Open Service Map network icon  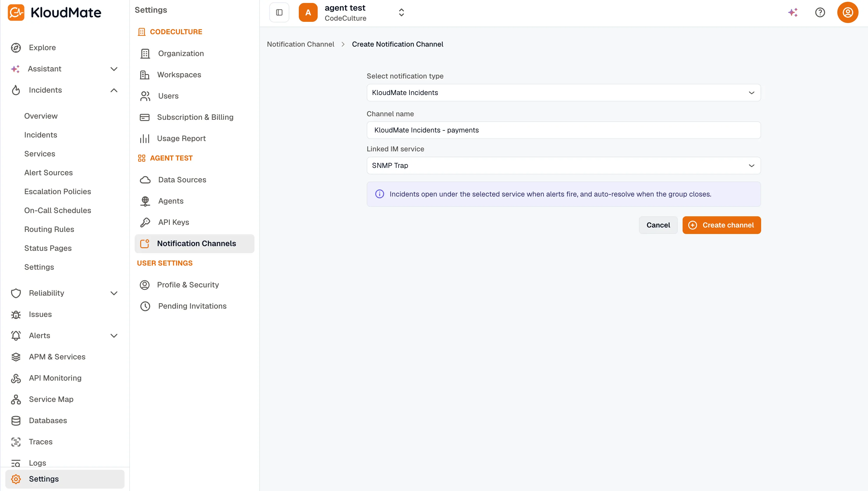coord(16,399)
